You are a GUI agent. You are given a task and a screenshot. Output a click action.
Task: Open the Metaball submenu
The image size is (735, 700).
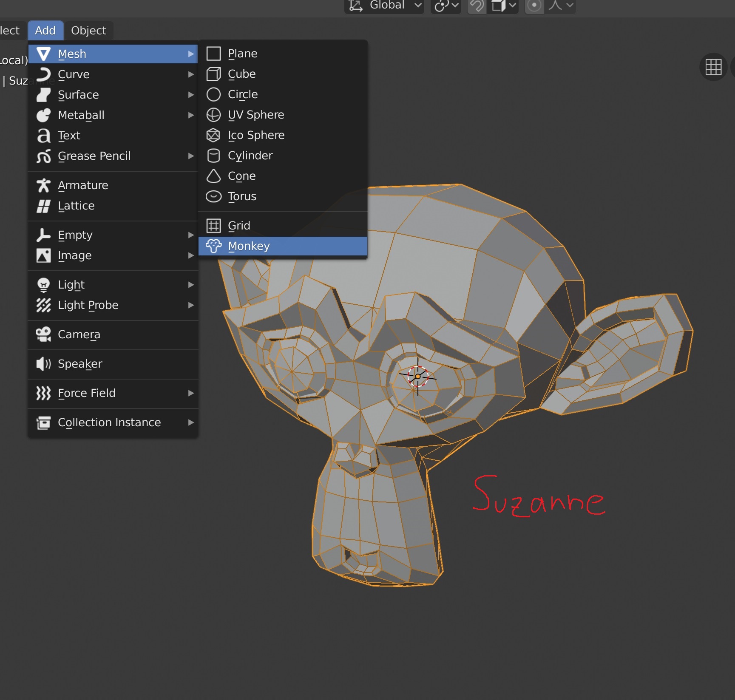coord(113,115)
